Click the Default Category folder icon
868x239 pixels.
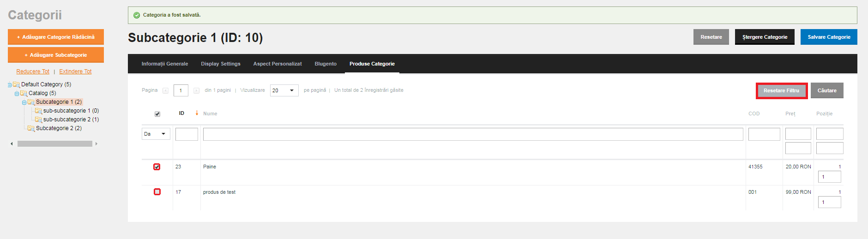(16, 84)
